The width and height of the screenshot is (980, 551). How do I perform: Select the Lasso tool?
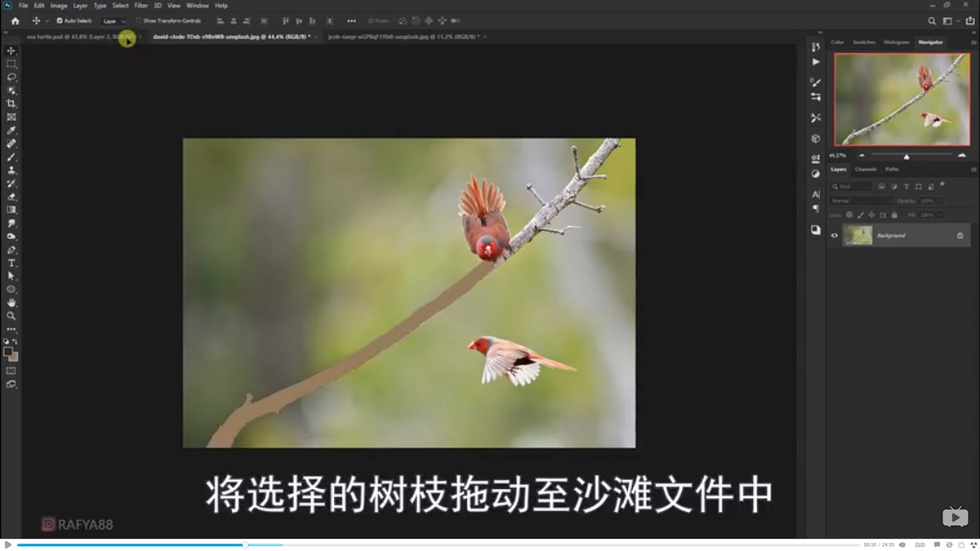[11, 77]
